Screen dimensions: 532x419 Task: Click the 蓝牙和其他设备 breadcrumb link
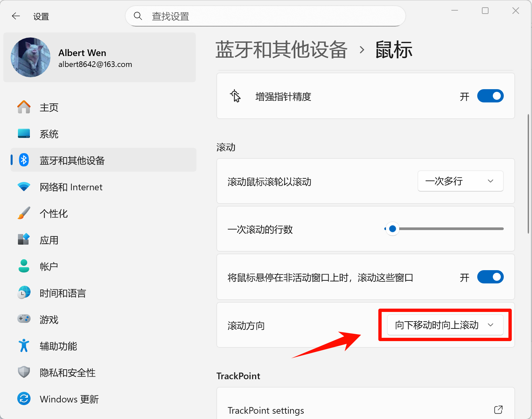pos(281,50)
